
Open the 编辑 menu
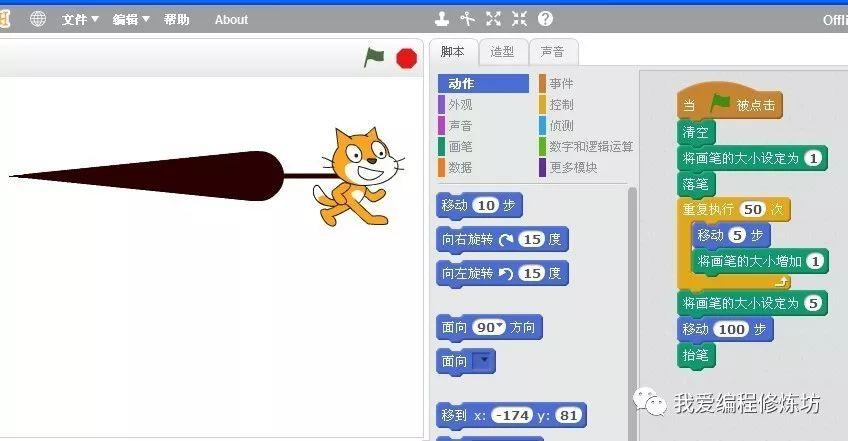click(x=131, y=19)
